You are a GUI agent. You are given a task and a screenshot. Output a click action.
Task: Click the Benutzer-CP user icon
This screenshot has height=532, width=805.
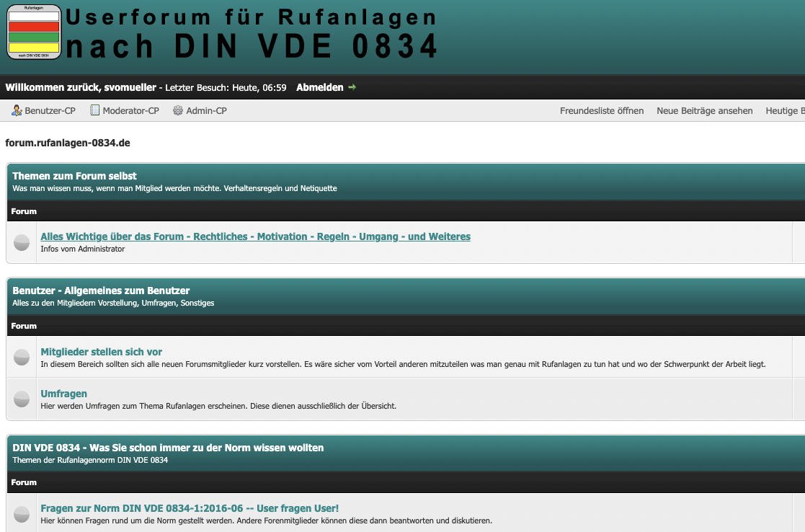17,110
